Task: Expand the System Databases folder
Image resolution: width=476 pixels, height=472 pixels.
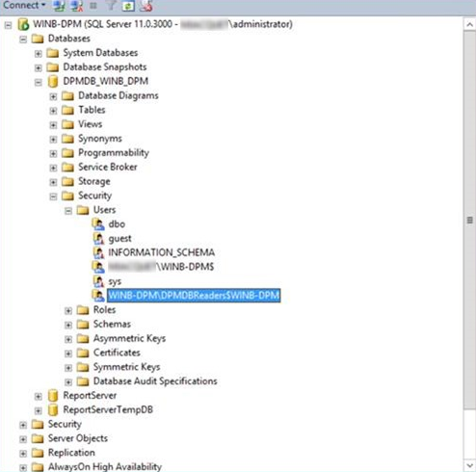Action: pyautogui.click(x=39, y=54)
